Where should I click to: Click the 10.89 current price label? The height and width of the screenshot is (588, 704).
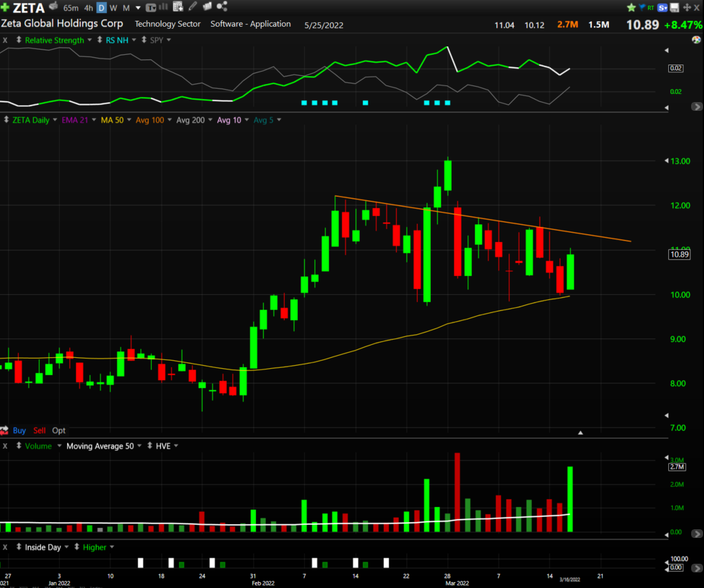point(679,254)
